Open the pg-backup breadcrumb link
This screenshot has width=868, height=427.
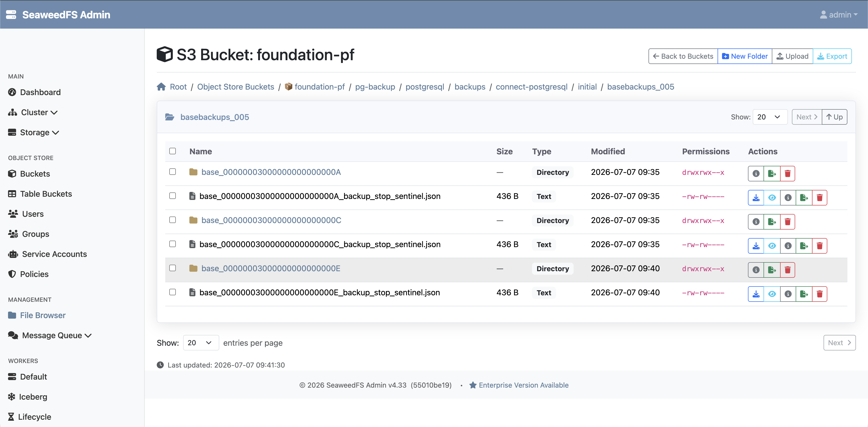(375, 87)
